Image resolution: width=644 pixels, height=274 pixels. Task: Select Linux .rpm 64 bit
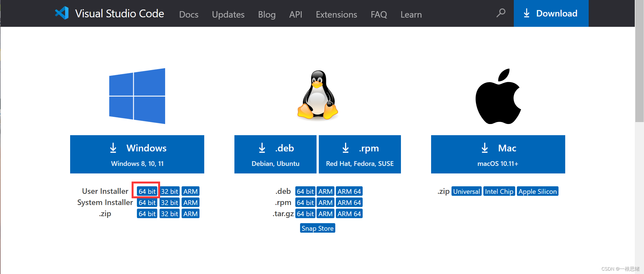pos(305,202)
